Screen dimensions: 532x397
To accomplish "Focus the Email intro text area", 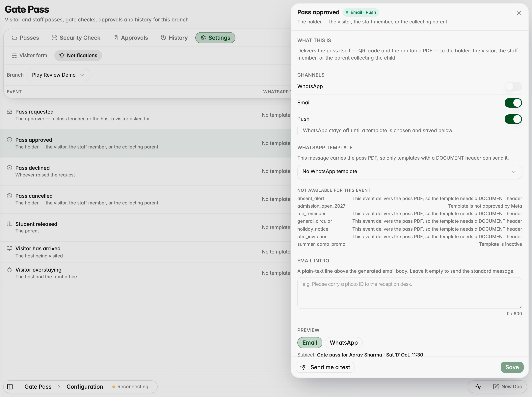I will point(410,293).
